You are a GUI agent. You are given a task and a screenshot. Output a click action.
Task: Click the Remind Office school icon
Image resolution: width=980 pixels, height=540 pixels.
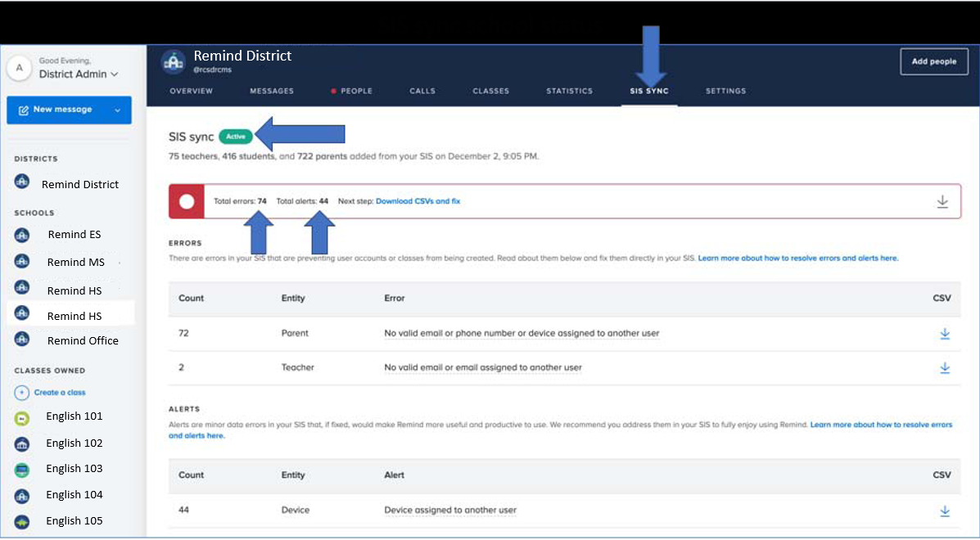(22, 339)
